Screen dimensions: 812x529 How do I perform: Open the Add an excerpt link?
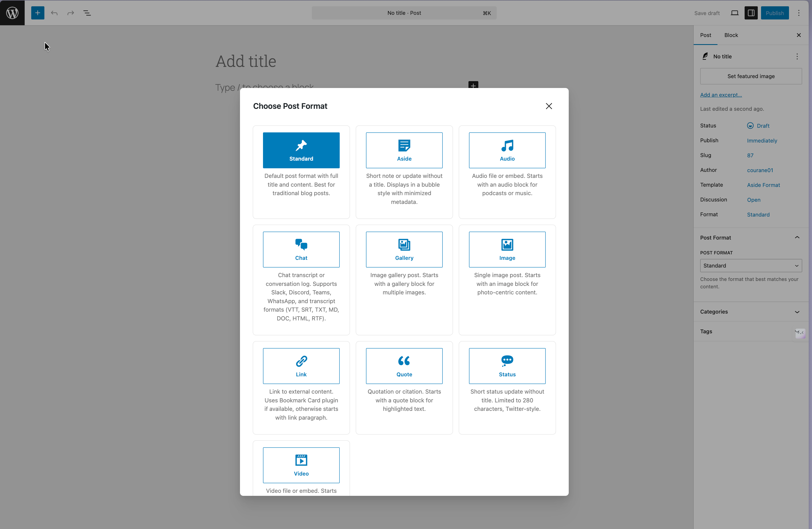(x=720, y=95)
